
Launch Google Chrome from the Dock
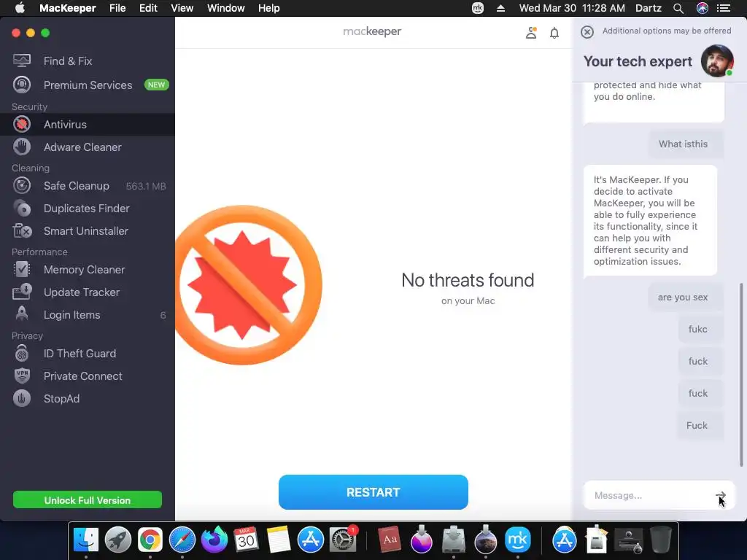[x=150, y=540]
